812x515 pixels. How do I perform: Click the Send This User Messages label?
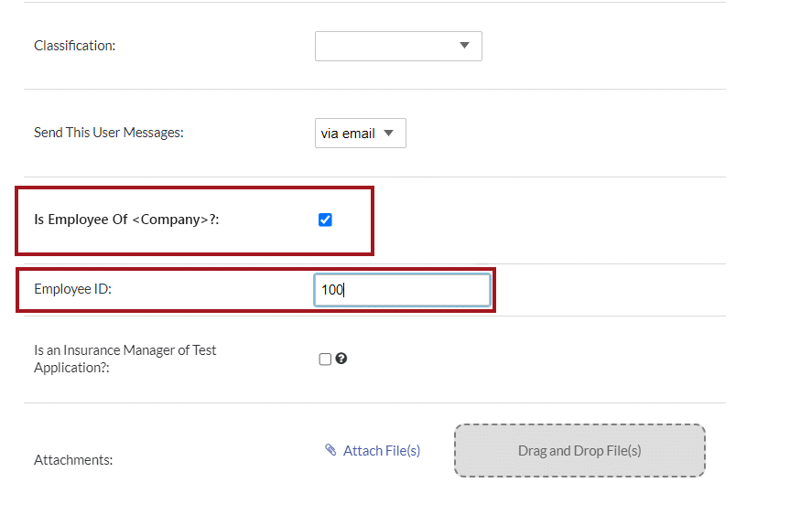coord(109,133)
